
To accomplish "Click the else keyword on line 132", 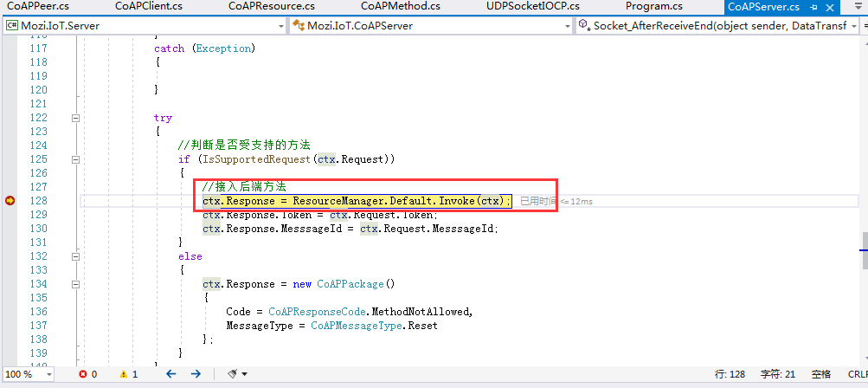I will point(190,256).
